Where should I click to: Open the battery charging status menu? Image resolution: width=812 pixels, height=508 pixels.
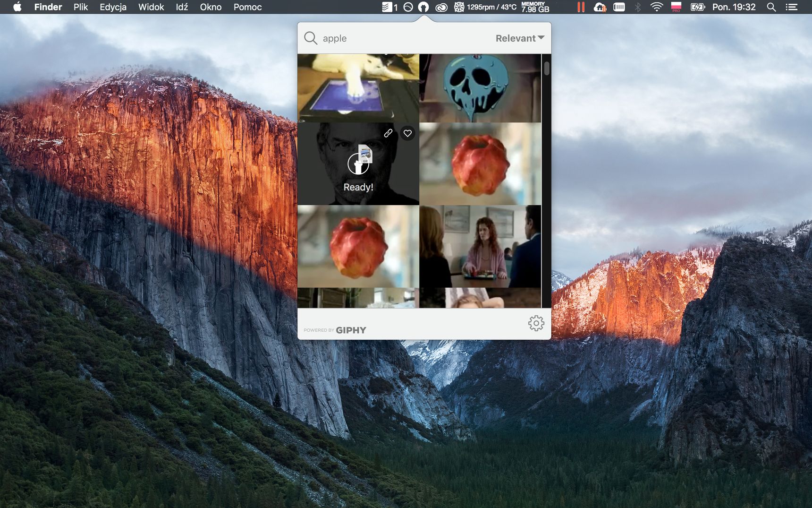(697, 7)
